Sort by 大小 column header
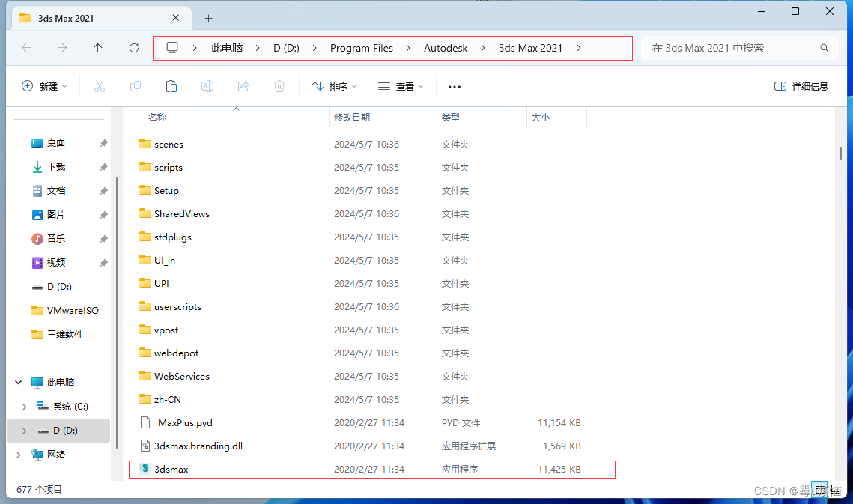Image resolution: width=853 pixels, height=504 pixels. tap(540, 117)
